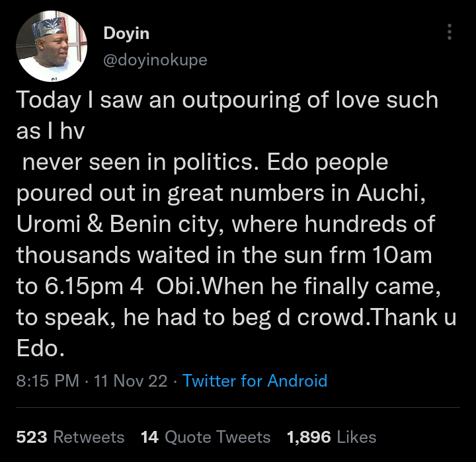Viewport: 476px width, 462px height.
Task: Click the number 523 beside Retweets
Action: [x=32, y=437]
